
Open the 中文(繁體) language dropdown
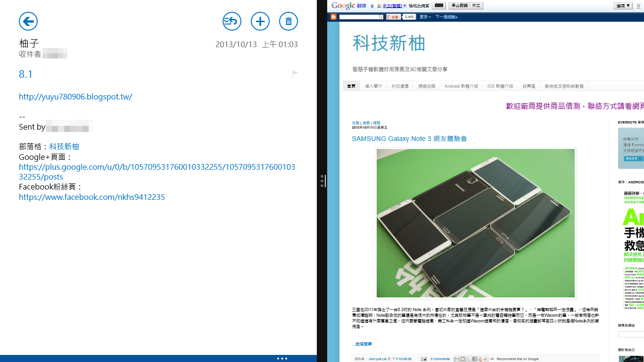click(x=395, y=6)
